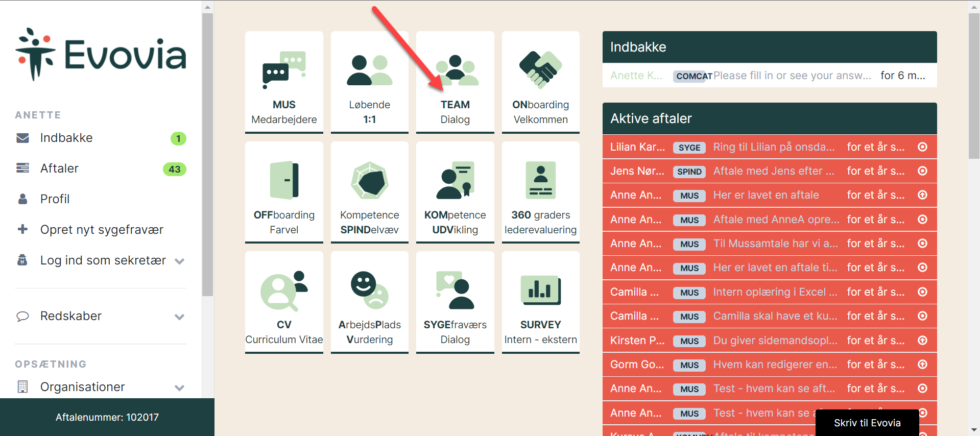The height and width of the screenshot is (436, 980).
Task: Open the 360 graders lederevaluering icon
Action: coord(540,180)
